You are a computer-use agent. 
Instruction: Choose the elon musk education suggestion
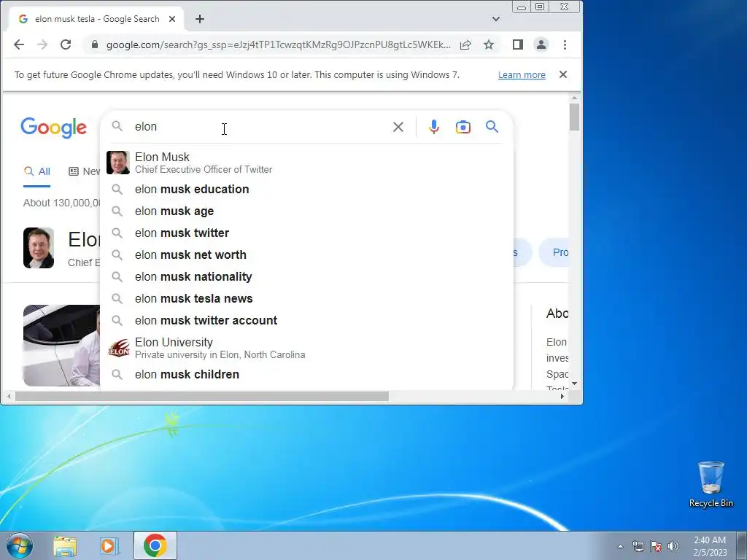[x=307, y=190]
